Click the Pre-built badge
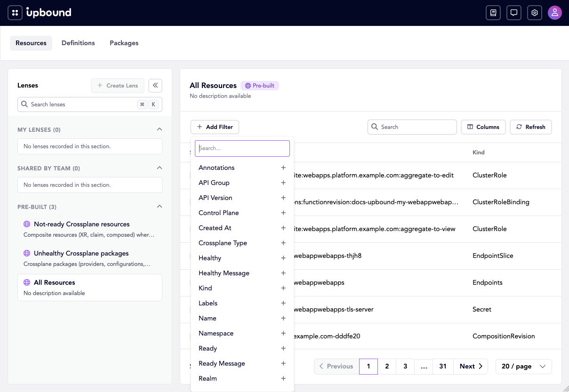The image size is (569, 392). click(260, 86)
